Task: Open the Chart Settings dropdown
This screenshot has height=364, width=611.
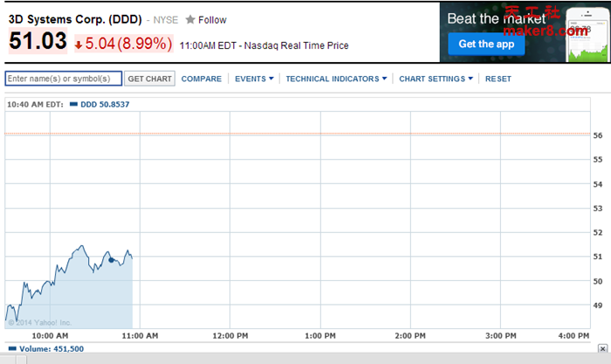Action: tap(436, 79)
